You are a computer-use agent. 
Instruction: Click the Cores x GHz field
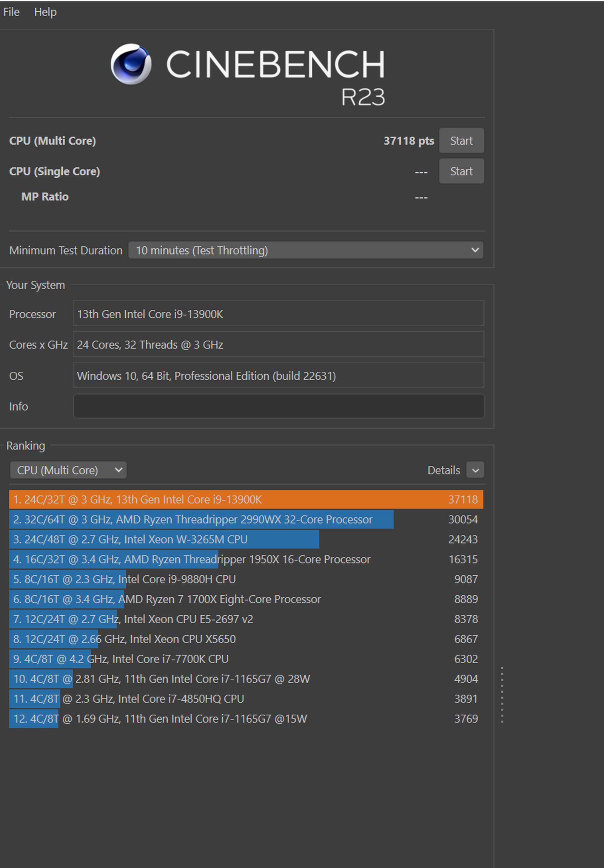click(x=279, y=344)
